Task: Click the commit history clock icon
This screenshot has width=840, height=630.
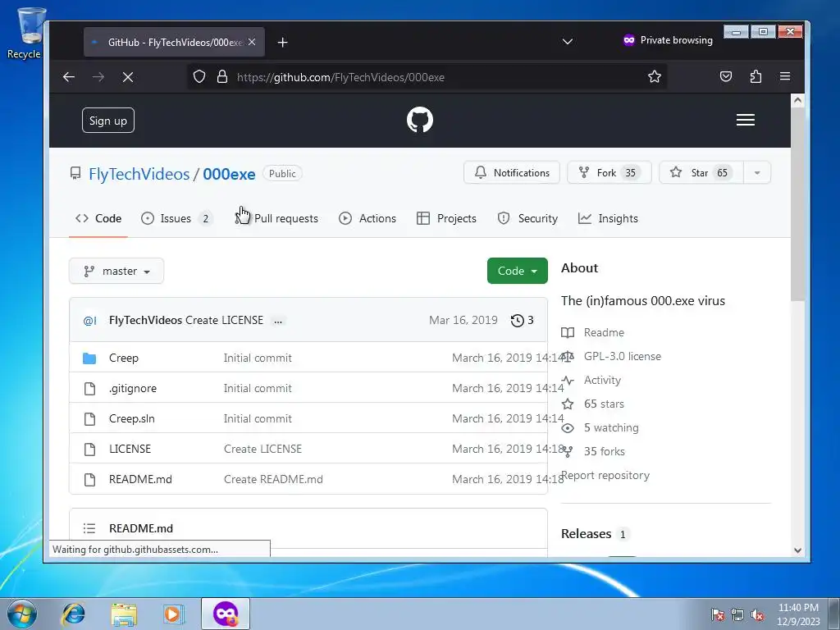Action: [x=517, y=321]
